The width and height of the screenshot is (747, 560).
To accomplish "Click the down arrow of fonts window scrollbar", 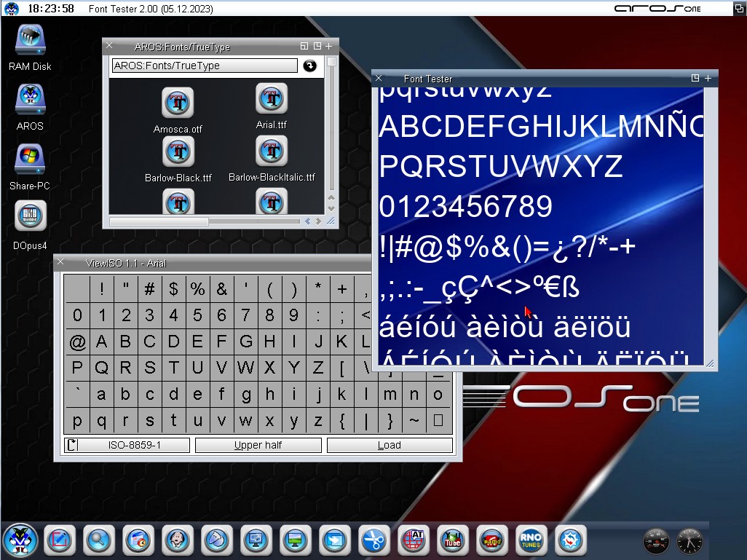I will (x=331, y=208).
